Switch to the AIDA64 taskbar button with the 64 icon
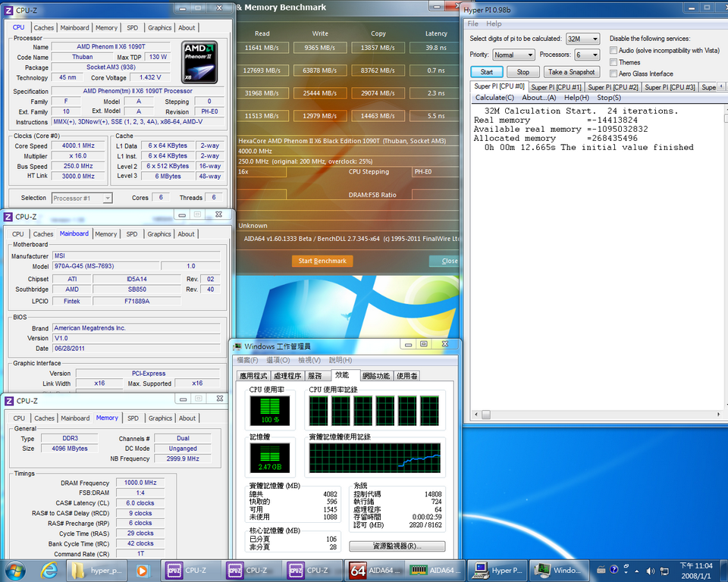The image size is (728, 582). 375,571
